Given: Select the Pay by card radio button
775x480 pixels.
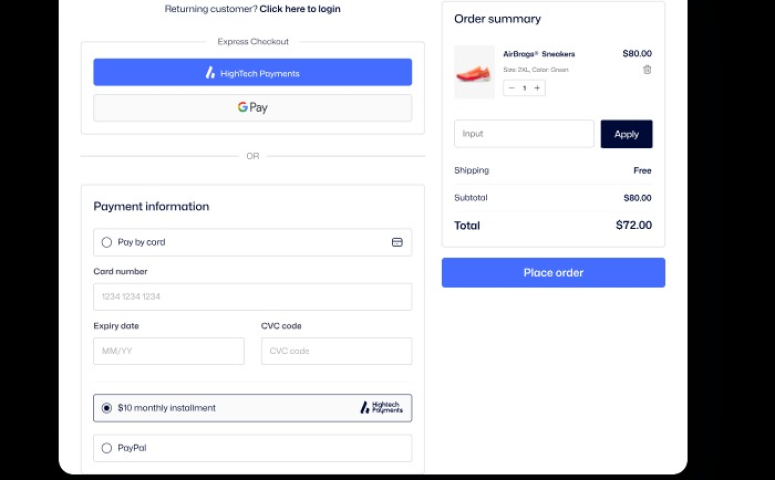Looking at the screenshot, I should (x=106, y=242).
